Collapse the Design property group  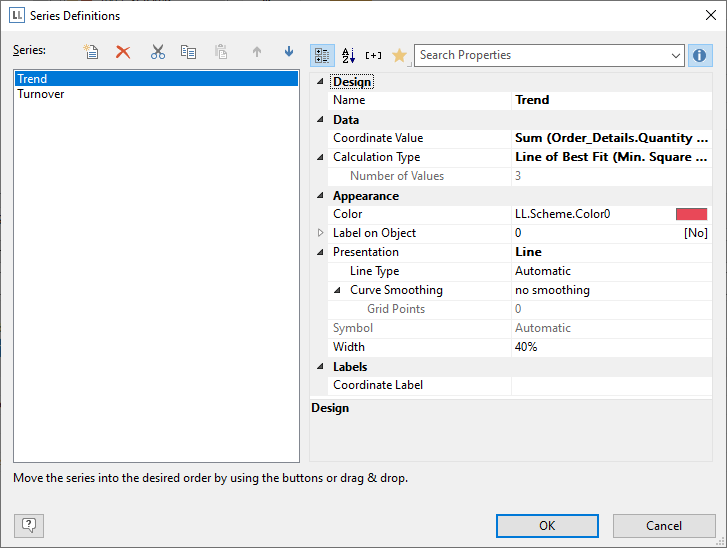tap(321, 82)
